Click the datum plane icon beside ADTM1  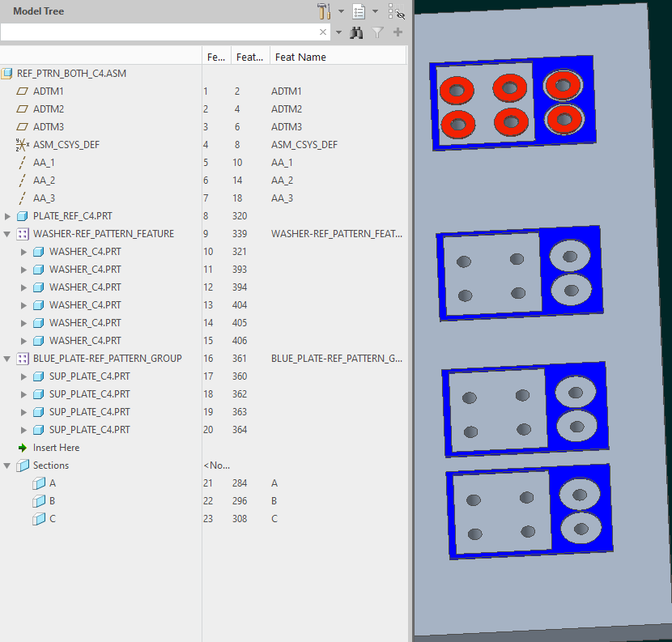click(22, 91)
